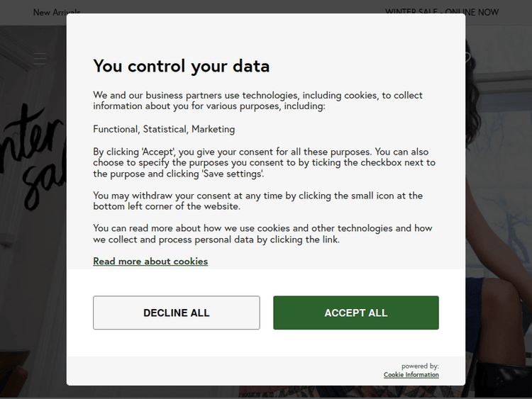Image resolution: width=532 pixels, height=399 pixels.
Task: Click the Winter Sale - Online Now banner text
Action: (441, 12)
